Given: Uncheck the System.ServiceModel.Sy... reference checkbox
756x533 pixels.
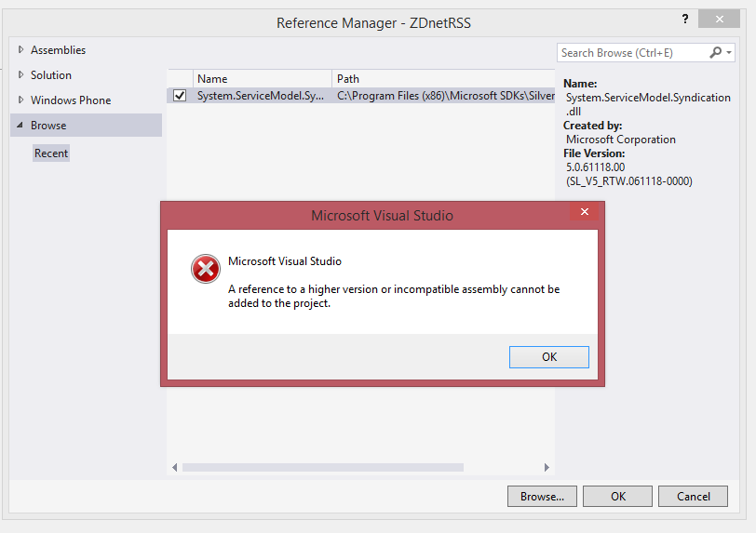Looking at the screenshot, I should point(180,96).
